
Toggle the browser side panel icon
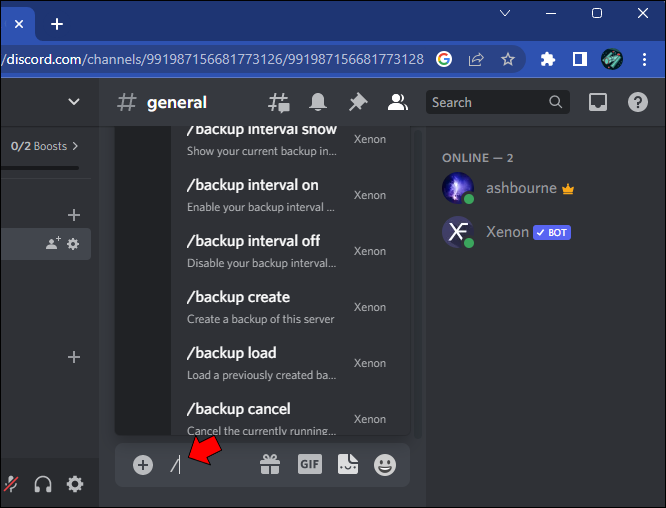[x=580, y=59]
